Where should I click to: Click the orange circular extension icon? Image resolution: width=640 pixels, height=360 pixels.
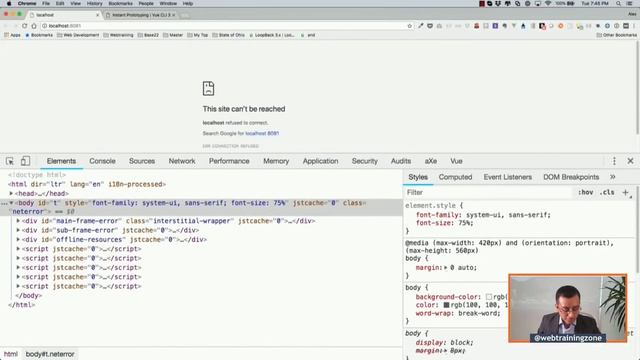(560, 26)
